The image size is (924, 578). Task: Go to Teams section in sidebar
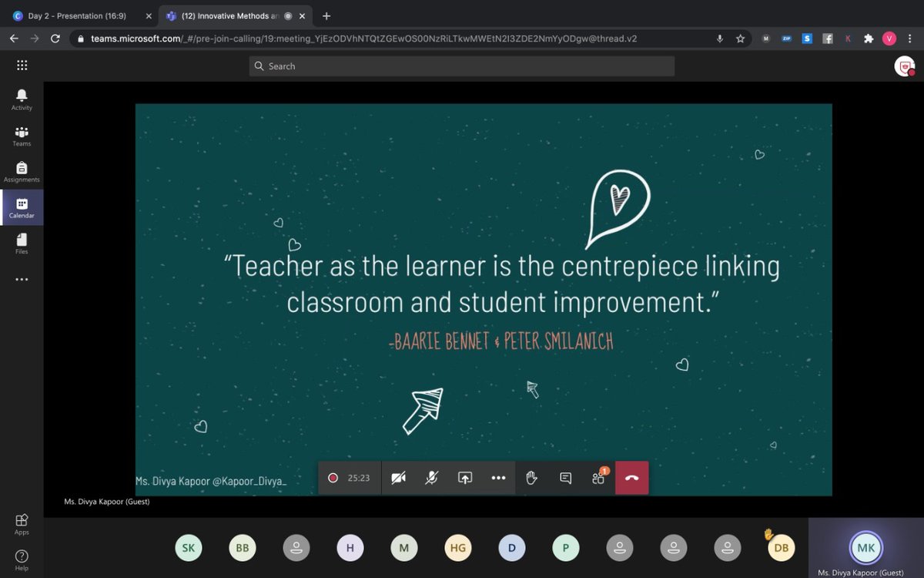click(x=22, y=136)
